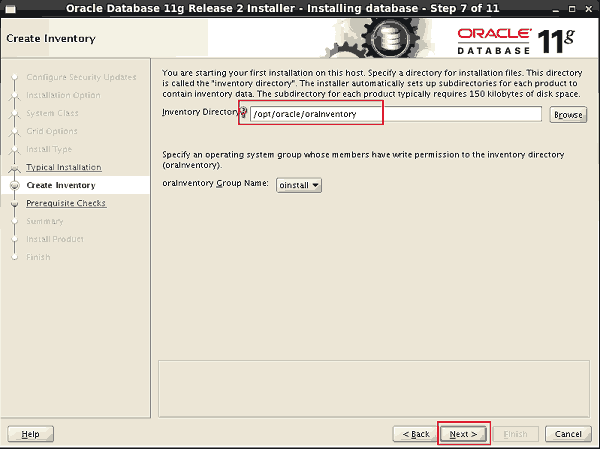600x449 pixels.
Task: Click the 'Create Inventory' page heading
Action: (x=51, y=39)
